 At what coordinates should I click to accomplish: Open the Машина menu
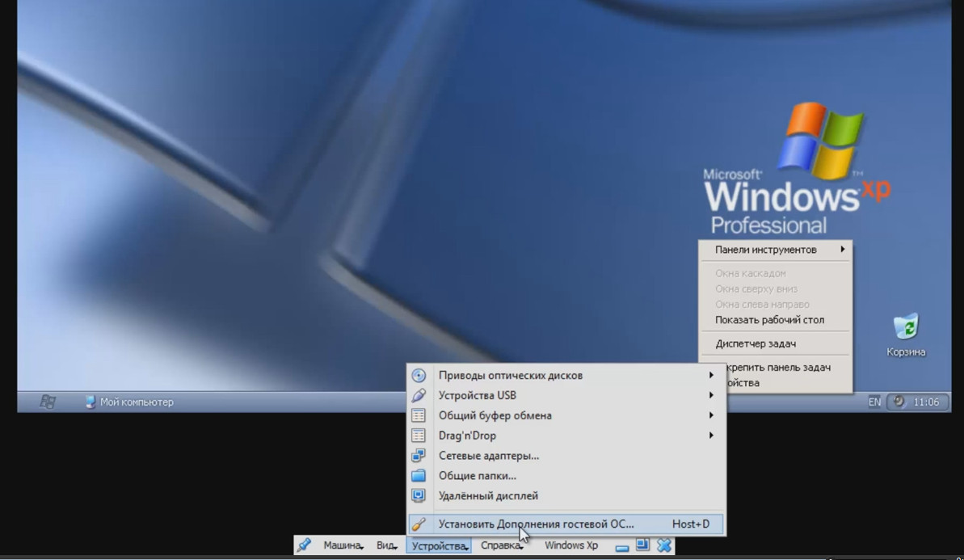click(343, 545)
